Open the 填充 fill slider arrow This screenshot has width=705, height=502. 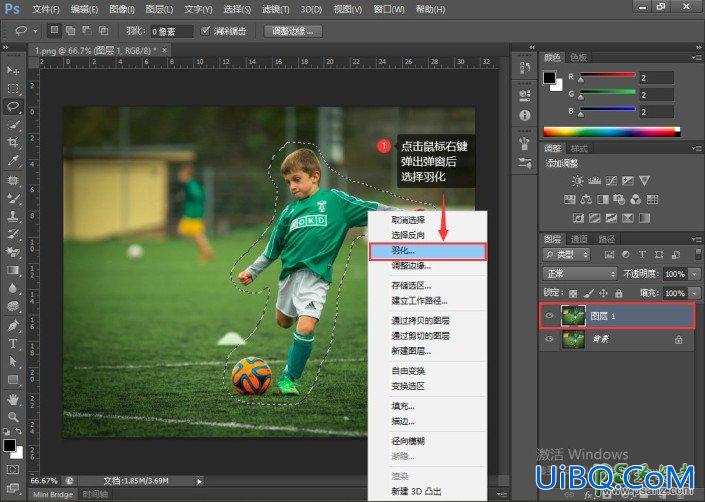[696, 293]
